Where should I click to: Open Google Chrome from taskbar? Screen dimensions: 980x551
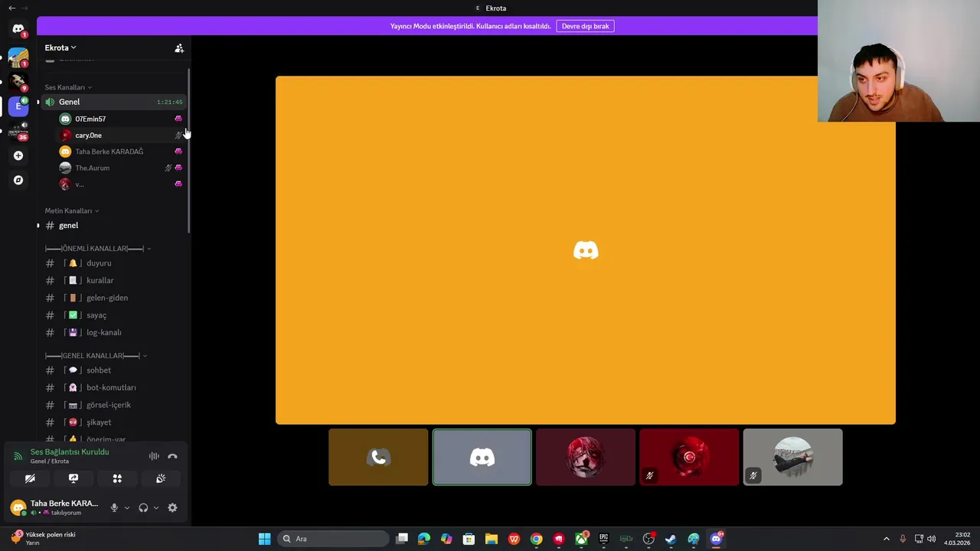(x=536, y=539)
